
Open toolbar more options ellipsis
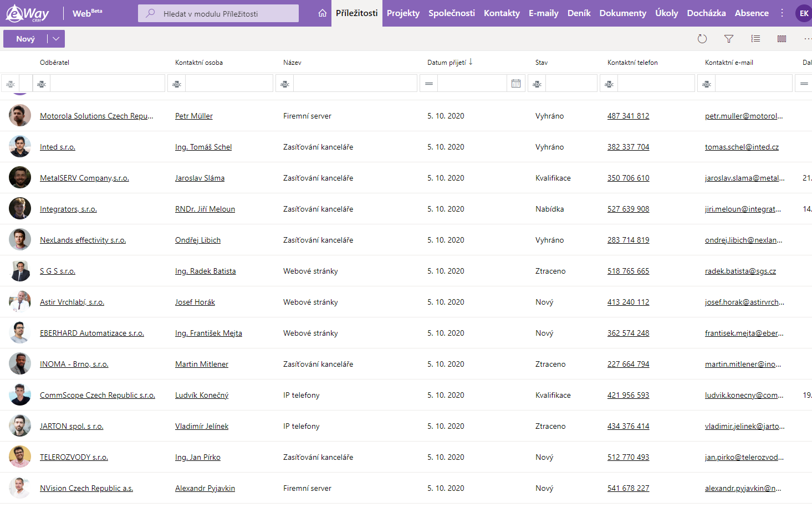[x=808, y=39]
